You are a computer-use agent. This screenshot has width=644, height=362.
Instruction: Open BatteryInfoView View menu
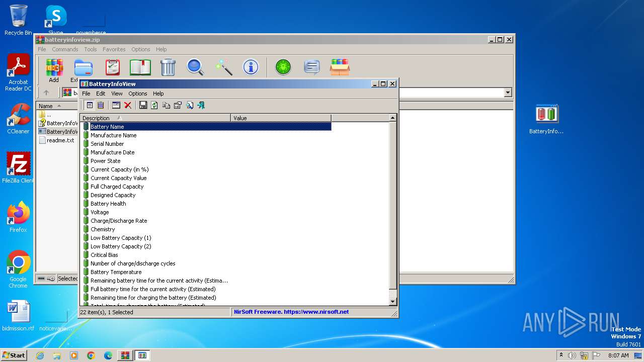117,94
